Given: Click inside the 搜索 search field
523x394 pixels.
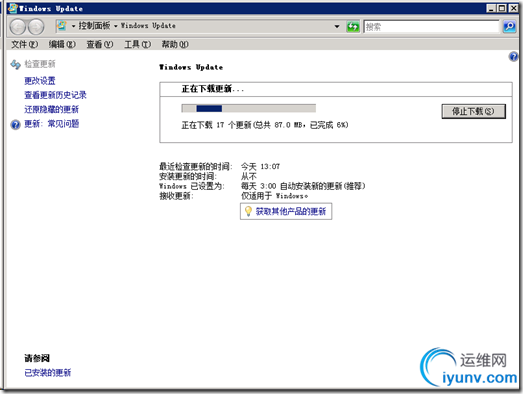Looking at the screenshot, I should click(x=431, y=26).
